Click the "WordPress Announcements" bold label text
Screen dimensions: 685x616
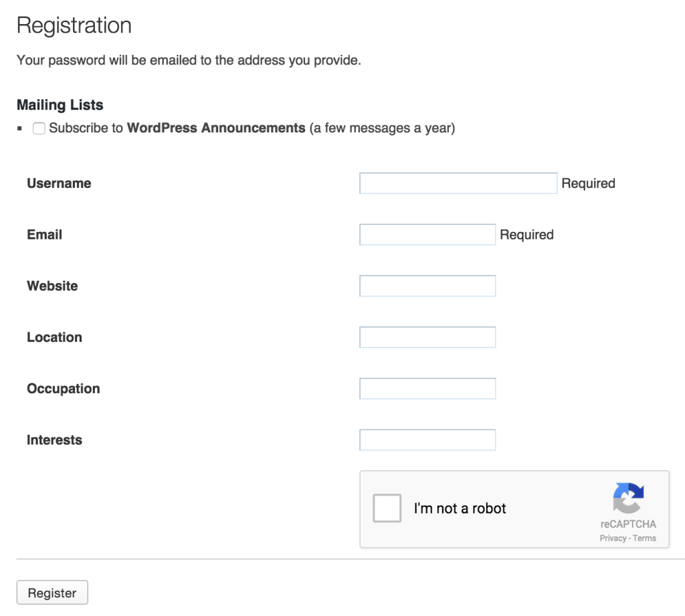click(215, 128)
